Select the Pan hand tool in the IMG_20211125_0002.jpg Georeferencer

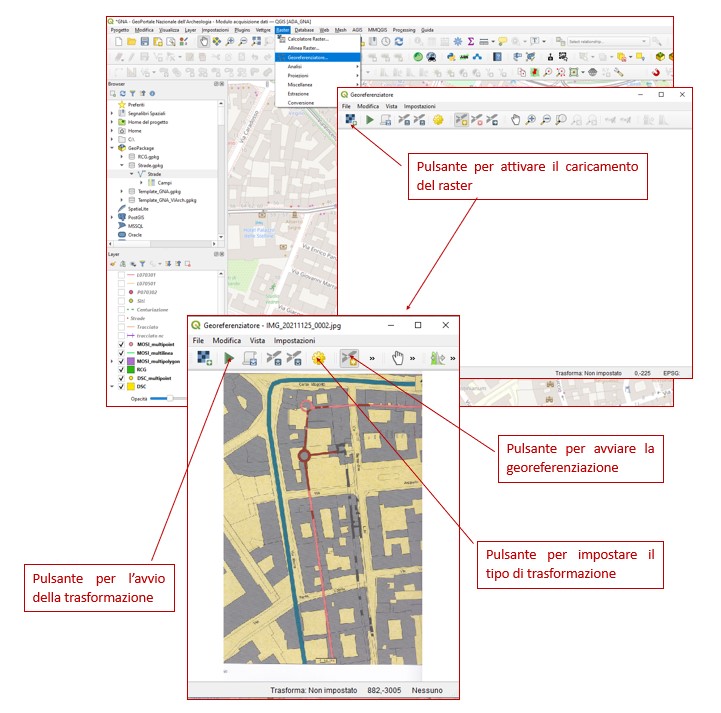tap(398, 357)
